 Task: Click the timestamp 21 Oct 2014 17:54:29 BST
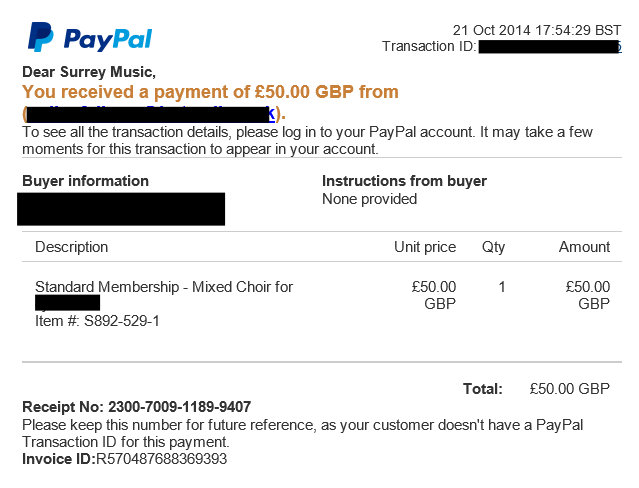tap(537, 30)
